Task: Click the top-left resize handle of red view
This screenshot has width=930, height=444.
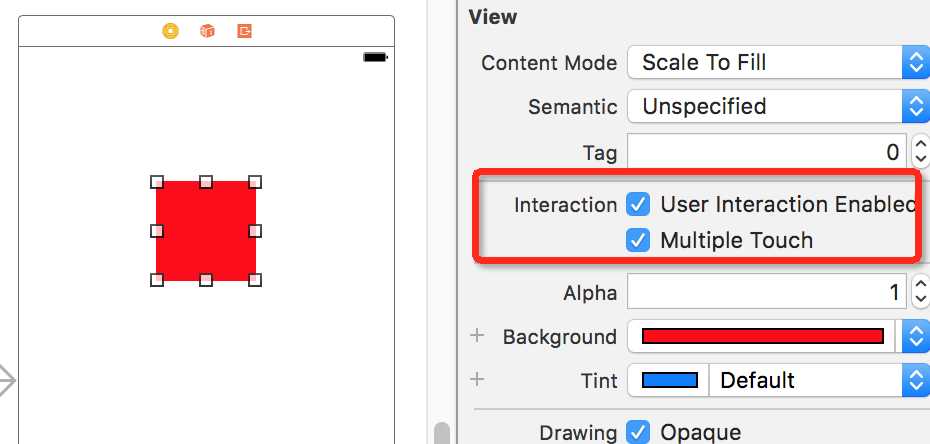Action: coord(157,181)
